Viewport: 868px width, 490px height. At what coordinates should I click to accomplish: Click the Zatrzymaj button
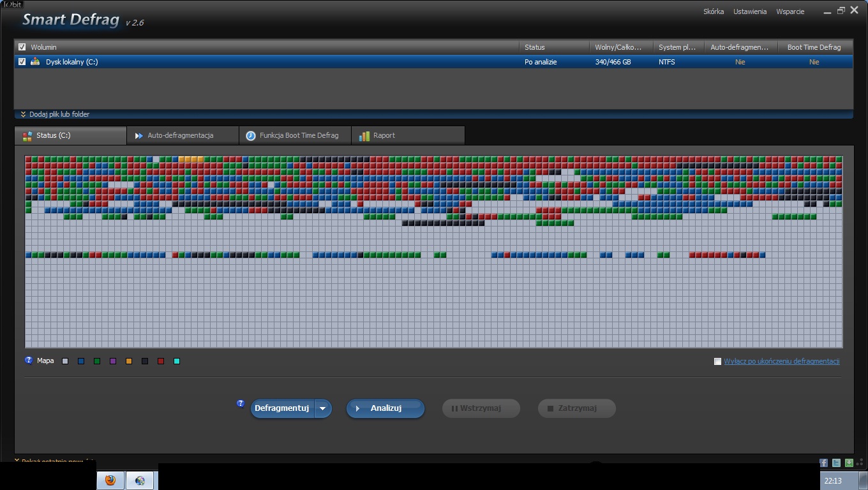click(x=577, y=408)
